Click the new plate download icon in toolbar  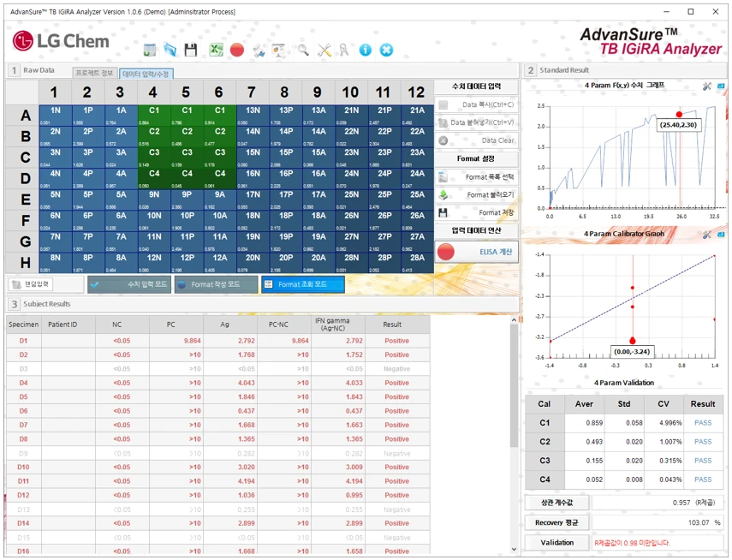coord(149,50)
